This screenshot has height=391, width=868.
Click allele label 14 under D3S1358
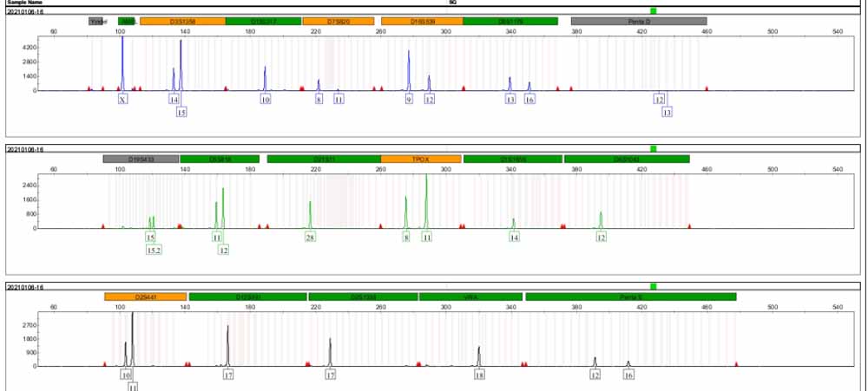(174, 100)
